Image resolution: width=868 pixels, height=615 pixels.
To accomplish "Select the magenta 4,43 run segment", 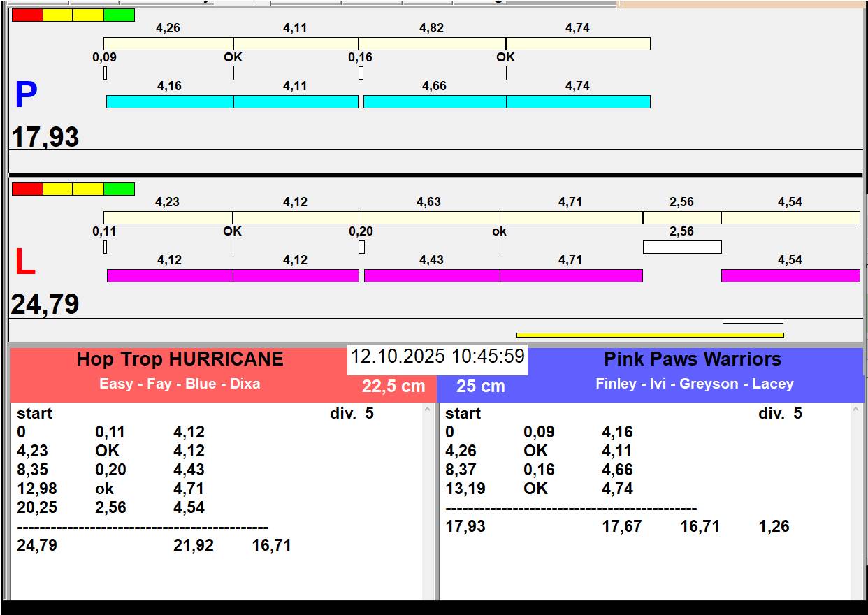I will (x=431, y=276).
